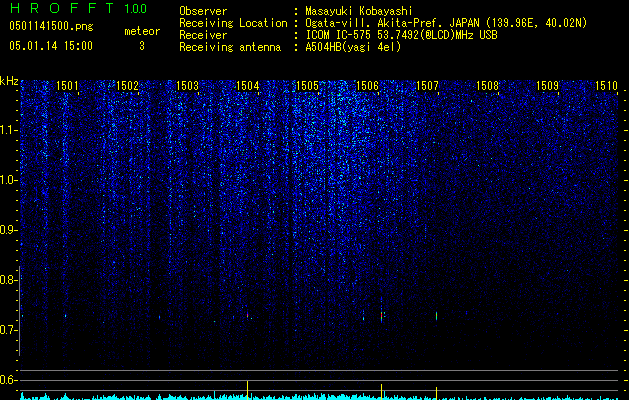629x400 pixels.
Task: Click the 1.1 frequency axis label
Action: click(7, 130)
